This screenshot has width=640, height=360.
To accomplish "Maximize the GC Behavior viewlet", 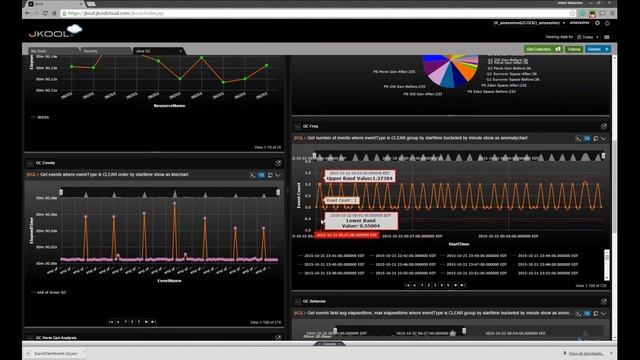I will pos(604,301).
